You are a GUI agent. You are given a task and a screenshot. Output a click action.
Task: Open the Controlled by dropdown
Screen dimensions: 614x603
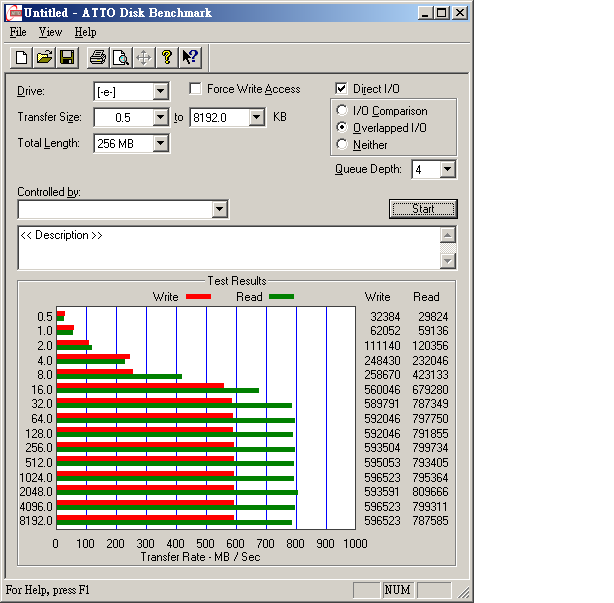coord(220,209)
